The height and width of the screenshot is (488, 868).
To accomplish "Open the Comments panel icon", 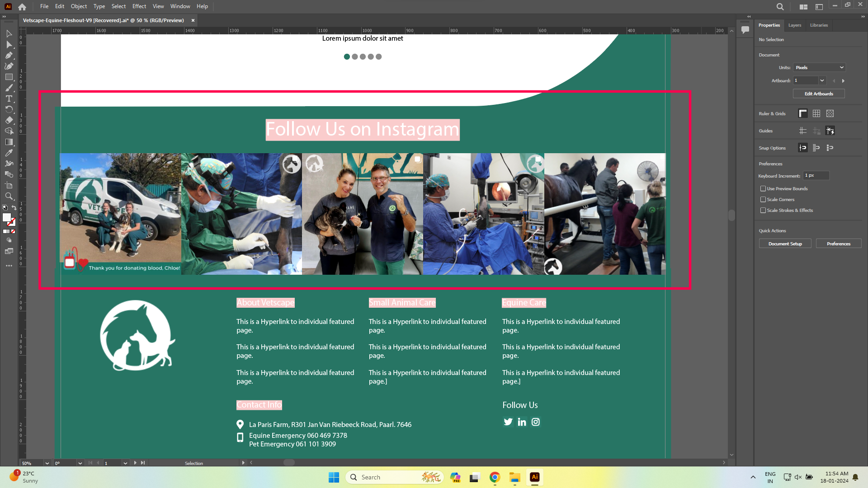I will pos(745,30).
